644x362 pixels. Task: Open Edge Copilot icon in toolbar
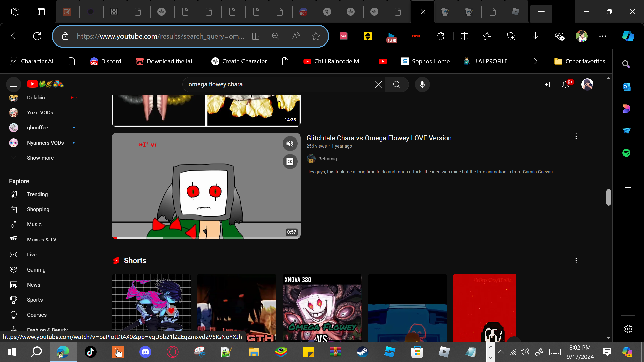click(628, 36)
